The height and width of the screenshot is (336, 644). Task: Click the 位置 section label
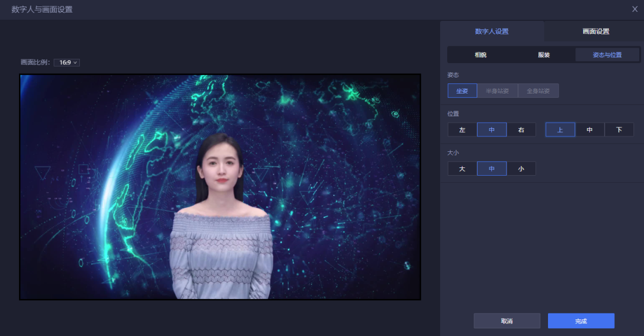(x=453, y=114)
